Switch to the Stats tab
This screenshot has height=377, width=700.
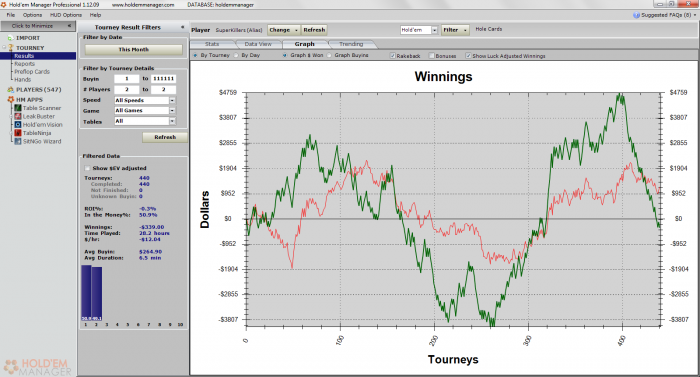click(x=212, y=44)
